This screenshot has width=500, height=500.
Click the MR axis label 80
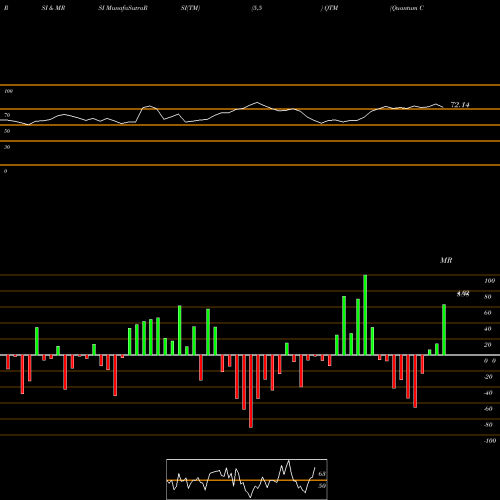pos(488,297)
